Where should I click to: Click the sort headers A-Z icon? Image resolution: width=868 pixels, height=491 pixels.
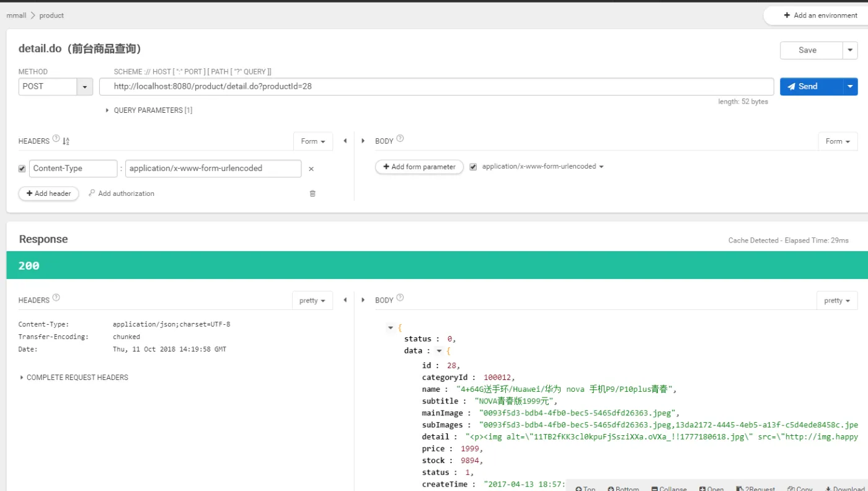click(66, 141)
